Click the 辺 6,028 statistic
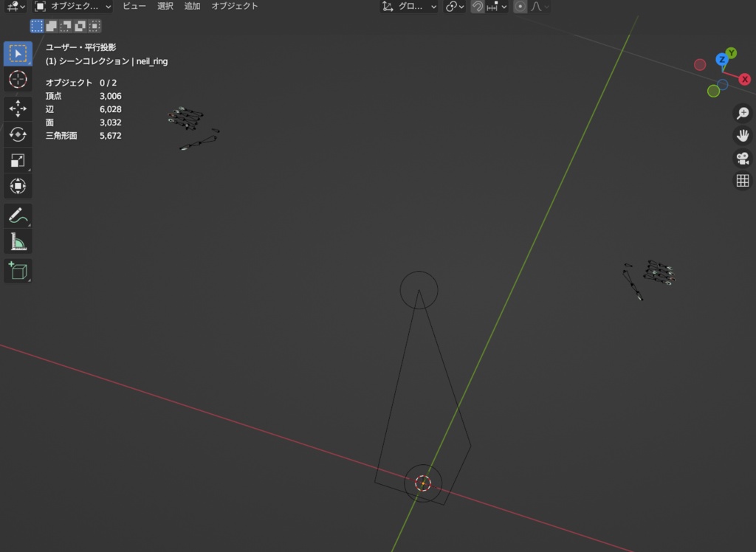This screenshot has height=552, width=756. [x=83, y=109]
